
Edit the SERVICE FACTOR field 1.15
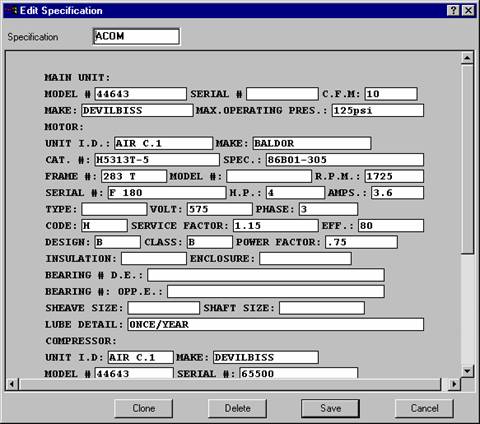tap(275, 226)
